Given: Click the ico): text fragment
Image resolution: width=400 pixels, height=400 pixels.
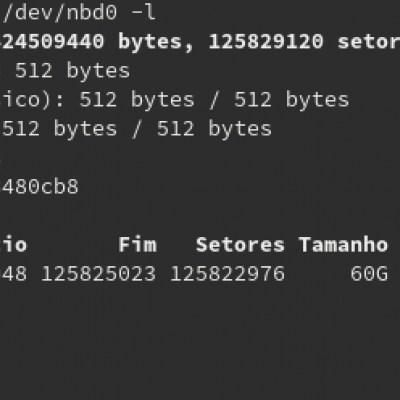Looking at the screenshot, I should pyautogui.click(x=32, y=100).
